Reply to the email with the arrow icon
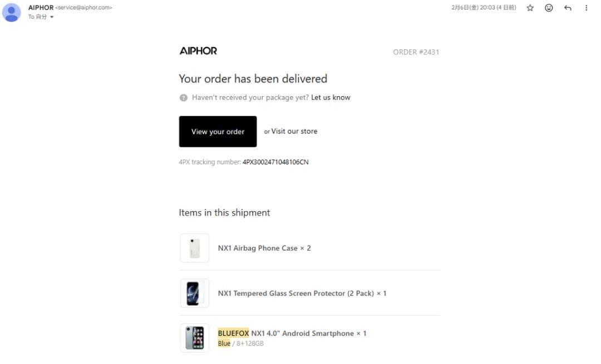This screenshot has height=364, width=601. click(568, 8)
